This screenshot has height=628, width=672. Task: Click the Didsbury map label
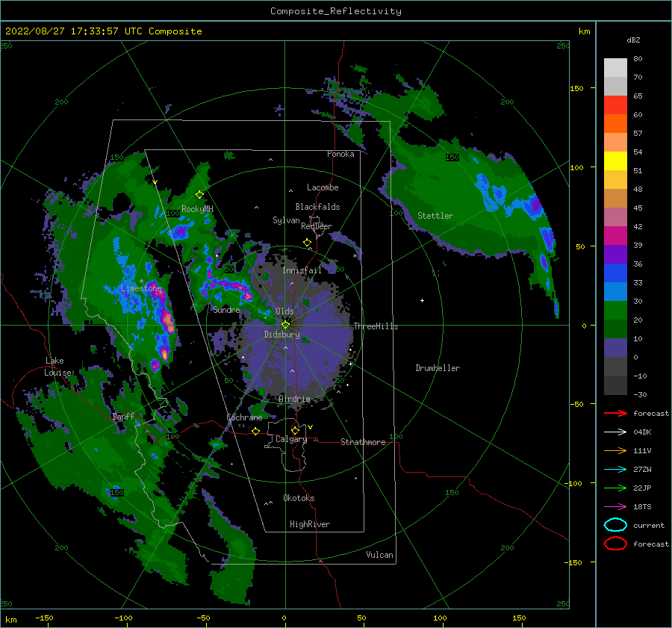pyautogui.click(x=281, y=335)
